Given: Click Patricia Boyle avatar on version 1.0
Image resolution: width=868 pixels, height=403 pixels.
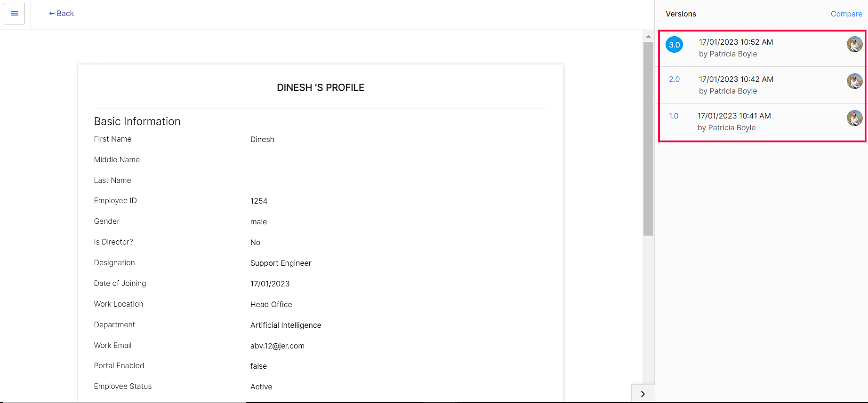Looking at the screenshot, I should [x=854, y=118].
